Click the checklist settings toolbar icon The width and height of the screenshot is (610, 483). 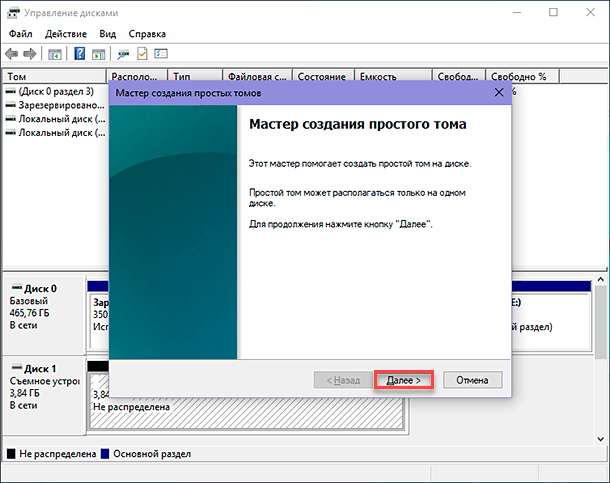pyautogui.click(x=161, y=53)
